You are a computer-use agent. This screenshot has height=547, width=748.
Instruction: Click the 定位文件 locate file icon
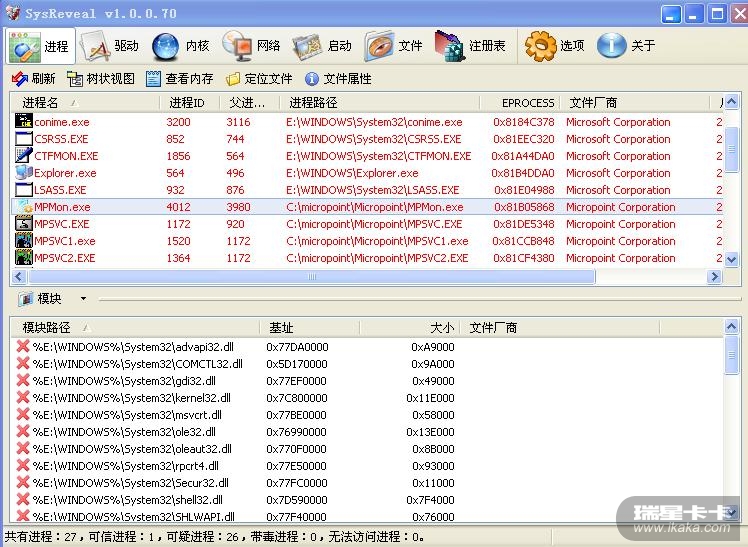[x=233, y=79]
